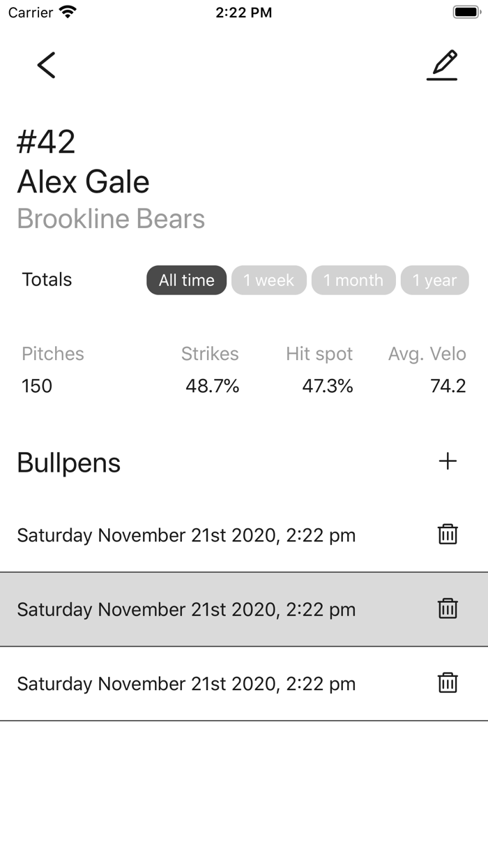
Task: Delete the third bullpen with trash icon
Action: coord(448,682)
